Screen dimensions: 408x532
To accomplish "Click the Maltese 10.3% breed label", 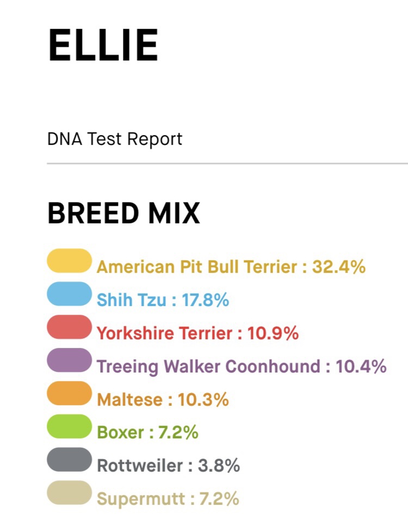I will click(x=163, y=400).
